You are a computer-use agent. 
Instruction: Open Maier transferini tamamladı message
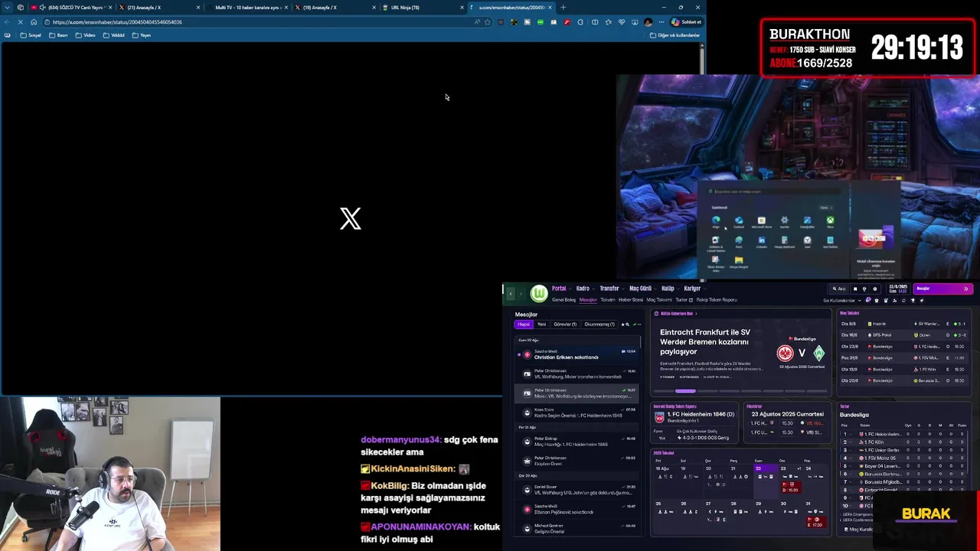pyautogui.click(x=577, y=374)
